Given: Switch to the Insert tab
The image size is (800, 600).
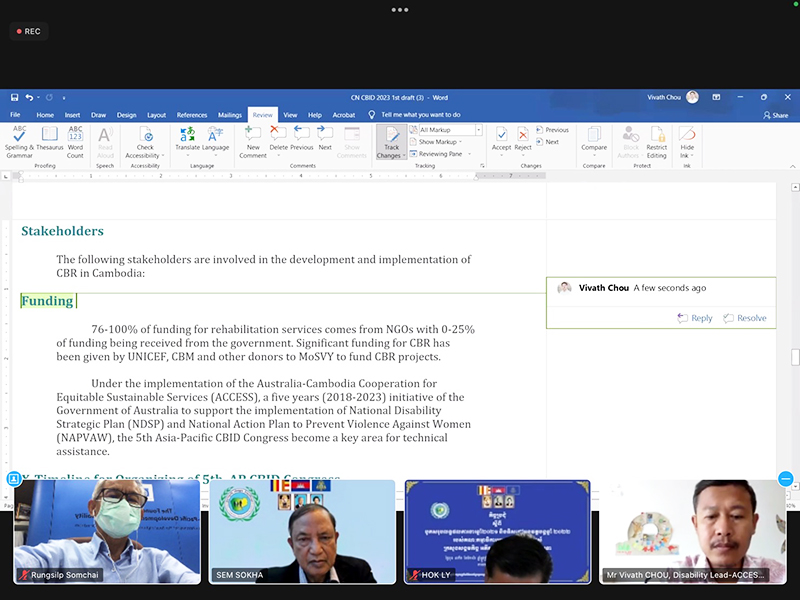Looking at the screenshot, I should pyautogui.click(x=72, y=115).
